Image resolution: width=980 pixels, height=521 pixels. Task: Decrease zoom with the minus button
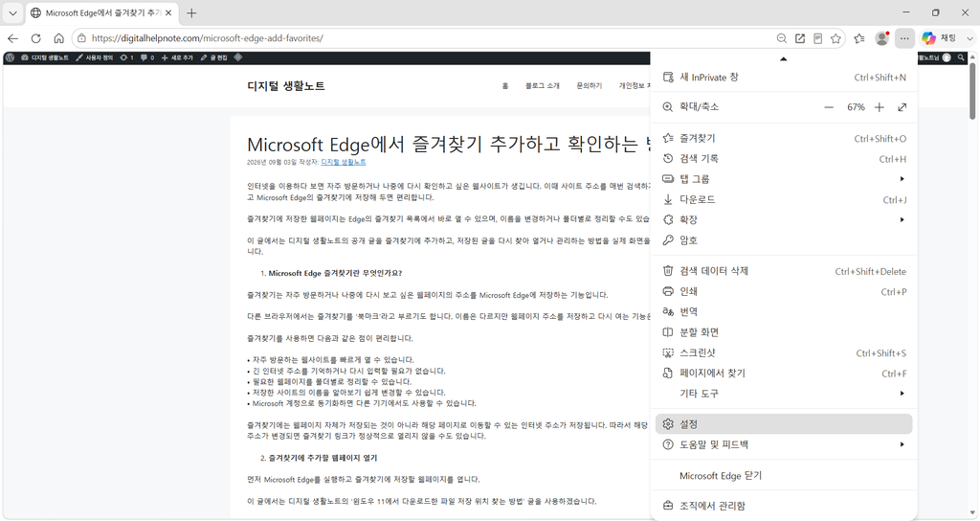click(x=829, y=107)
